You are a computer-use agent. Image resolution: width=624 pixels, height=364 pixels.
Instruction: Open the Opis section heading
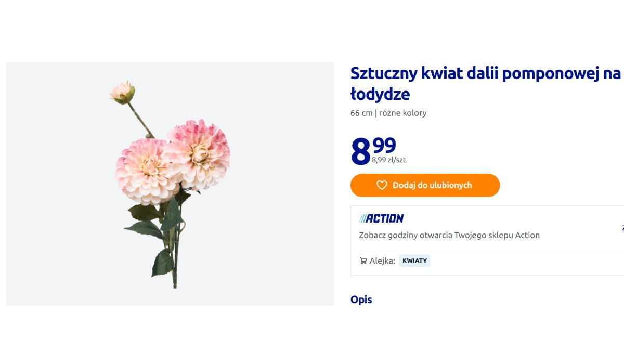(x=361, y=300)
